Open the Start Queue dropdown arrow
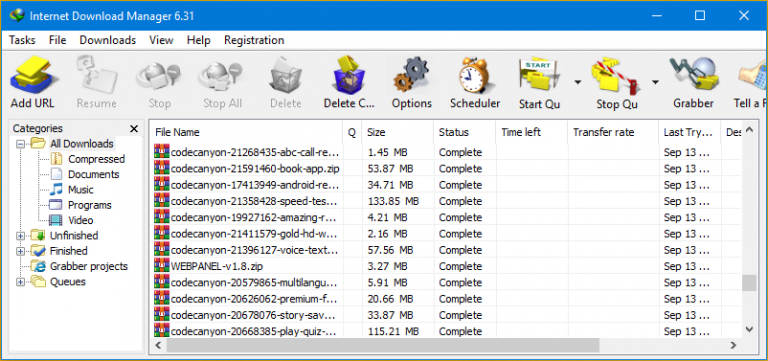Screen dimensions: 768x361 tap(578, 82)
